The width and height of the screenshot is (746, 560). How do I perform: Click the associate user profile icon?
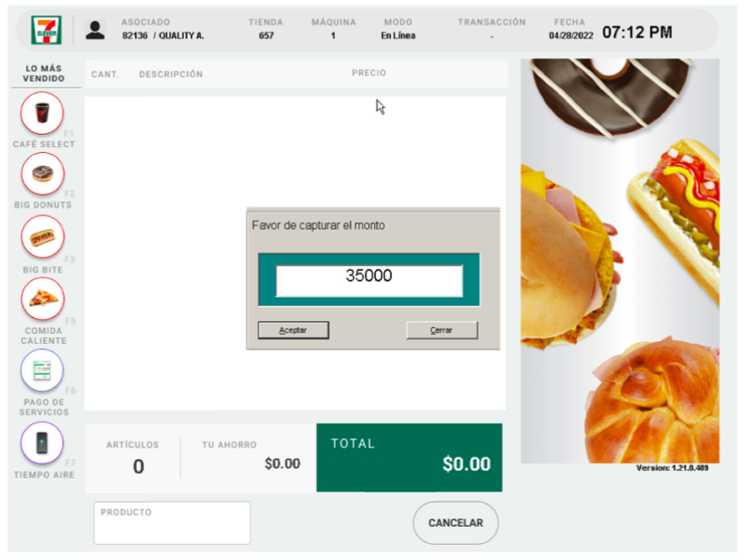[x=95, y=30]
